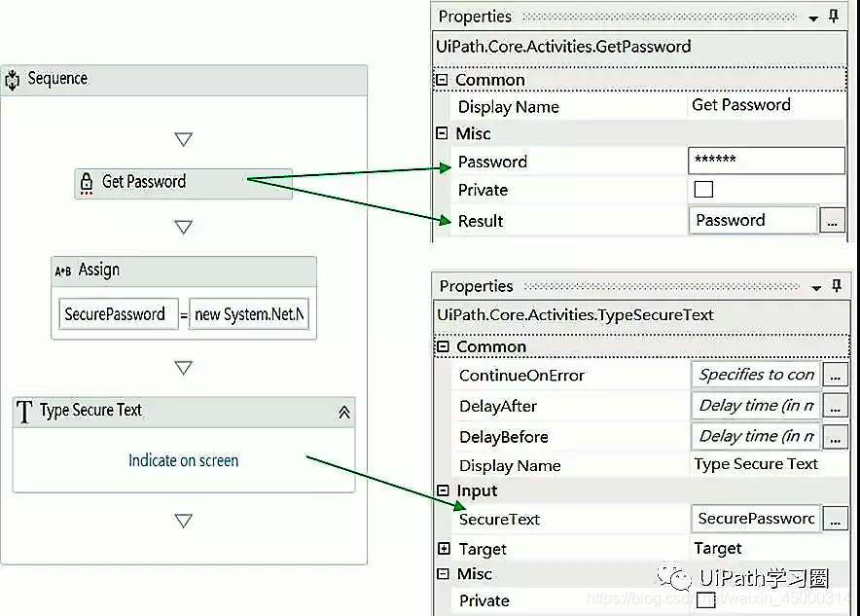
Task: Click the Password masked input field
Action: [x=767, y=161]
